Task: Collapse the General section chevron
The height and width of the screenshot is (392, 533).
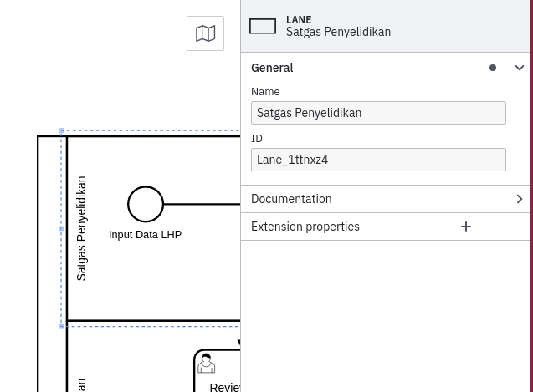Action: [x=520, y=68]
